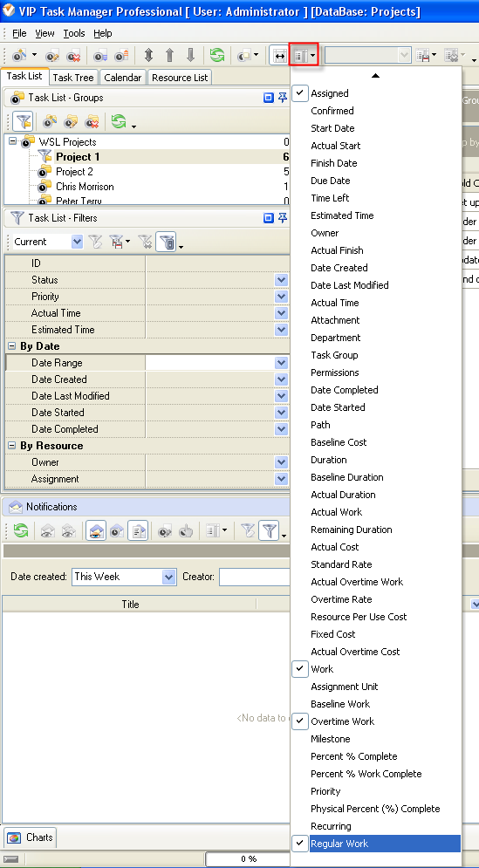Maximize the Task List - Groups panel
Viewport: 479px width, 868px height.
tap(269, 98)
